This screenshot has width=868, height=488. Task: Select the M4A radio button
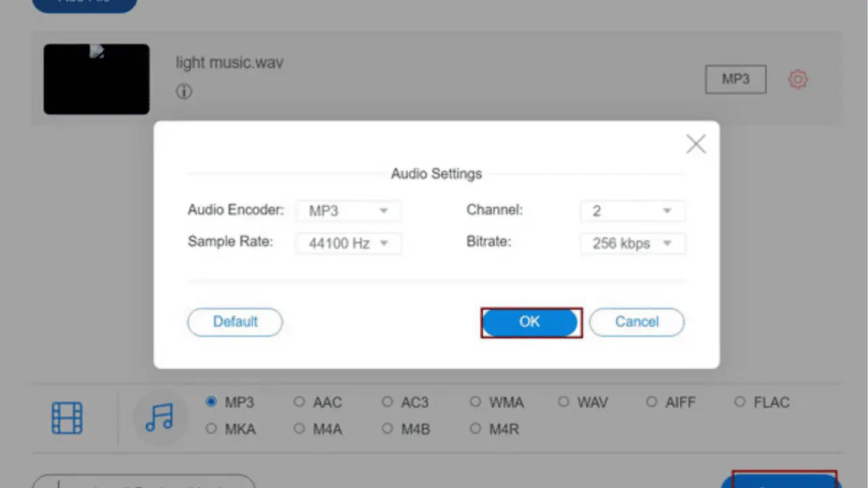pyautogui.click(x=299, y=429)
